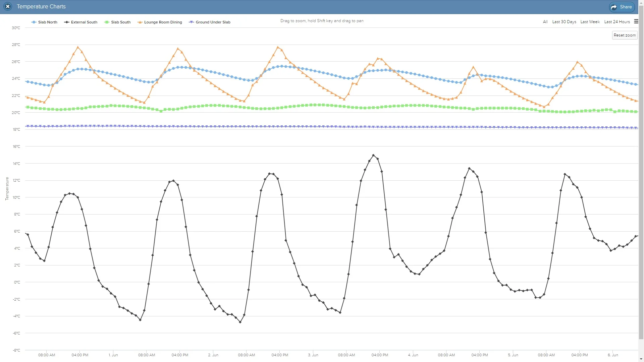Viewport: 644px width, 362px height.
Task: Toggle the Lounge Room Dining legend series
Action: coord(160,22)
